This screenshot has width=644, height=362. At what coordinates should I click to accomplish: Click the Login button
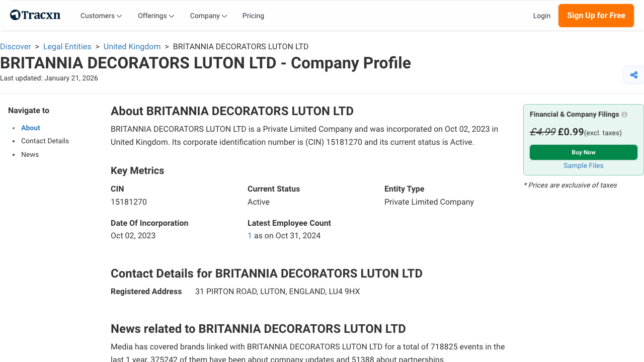click(542, 16)
